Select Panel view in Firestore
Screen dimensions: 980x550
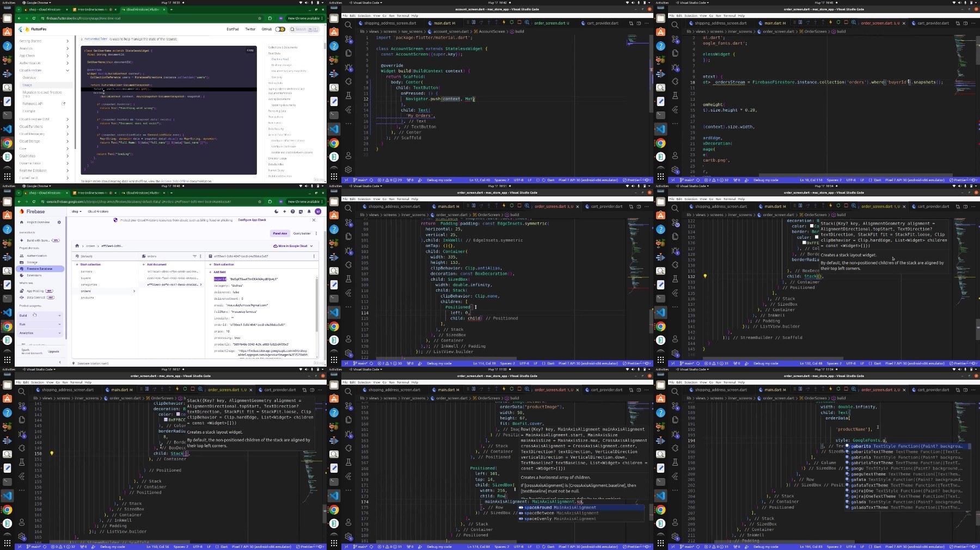click(x=280, y=233)
